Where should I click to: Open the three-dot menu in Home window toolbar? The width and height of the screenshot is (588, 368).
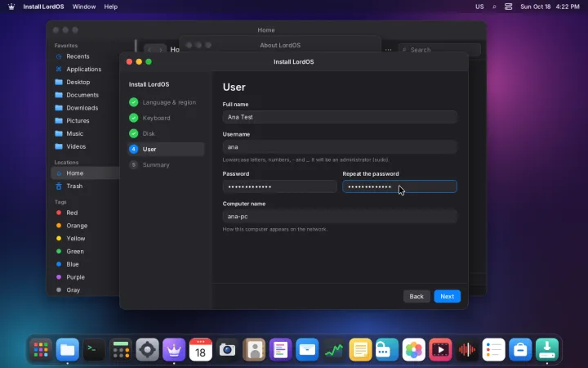(388, 50)
